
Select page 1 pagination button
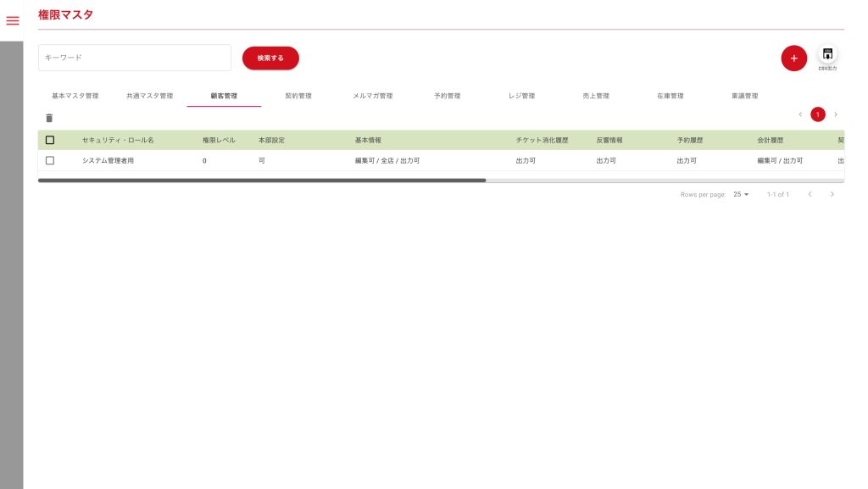(x=818, y=114)
